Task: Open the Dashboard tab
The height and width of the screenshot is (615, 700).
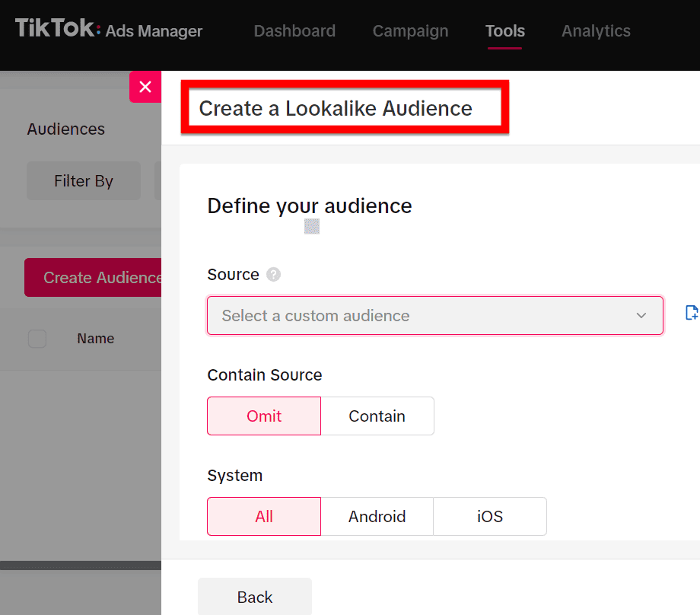Action: 294,30
